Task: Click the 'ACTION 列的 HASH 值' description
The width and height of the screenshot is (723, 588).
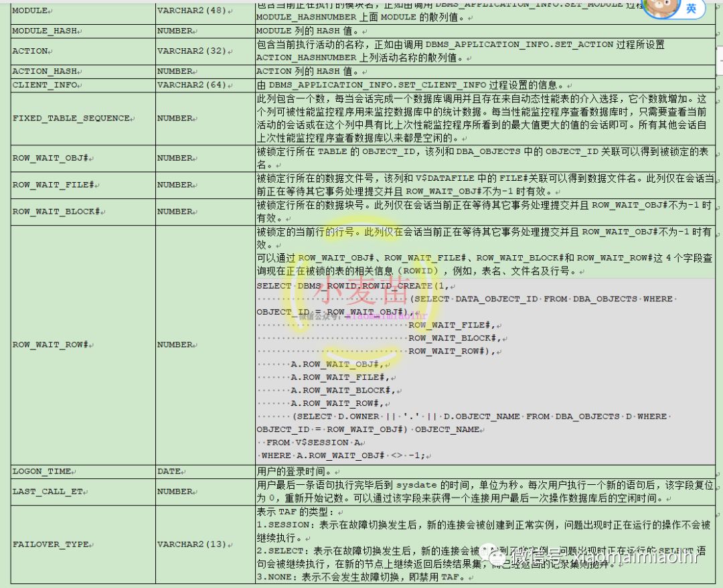Action: [309, 72]
